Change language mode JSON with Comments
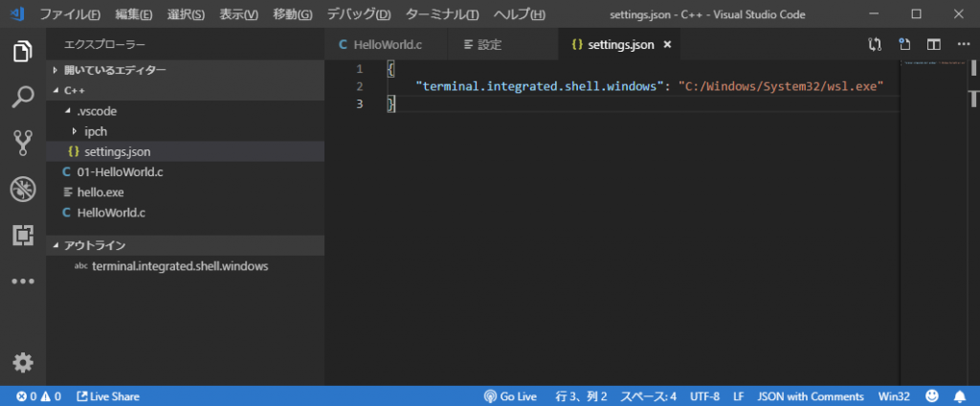Screen dimensions: 980x406 coord(811,396)
